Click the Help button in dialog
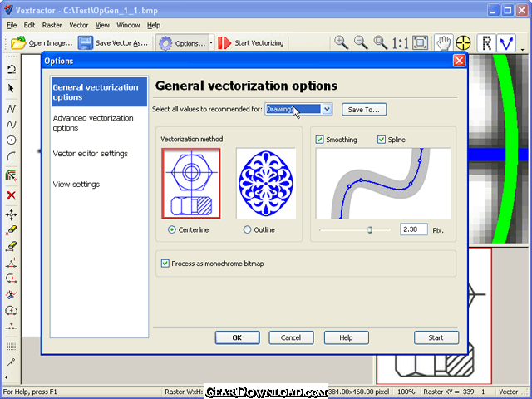The image size is (532, 399). (x=346, y=337)
